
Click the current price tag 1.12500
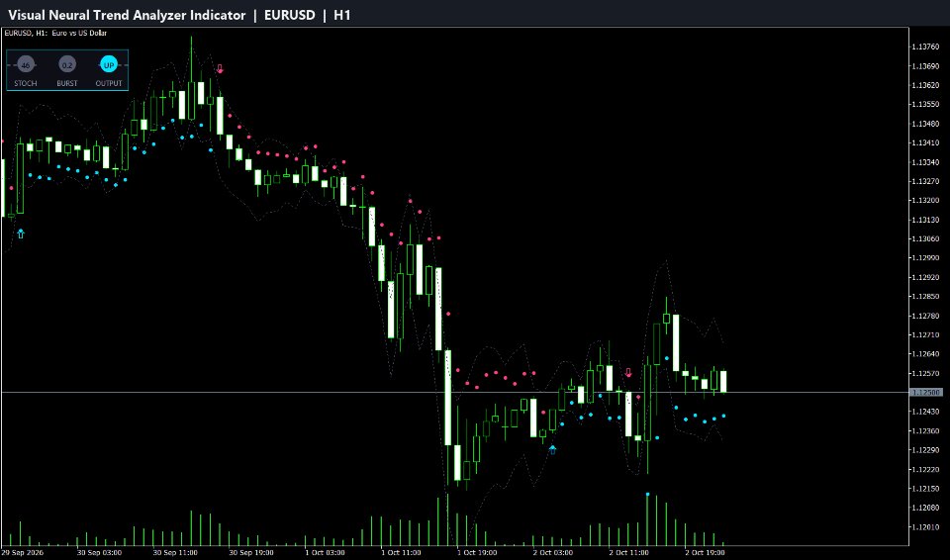pyautogui.click(x=926, y=393)
